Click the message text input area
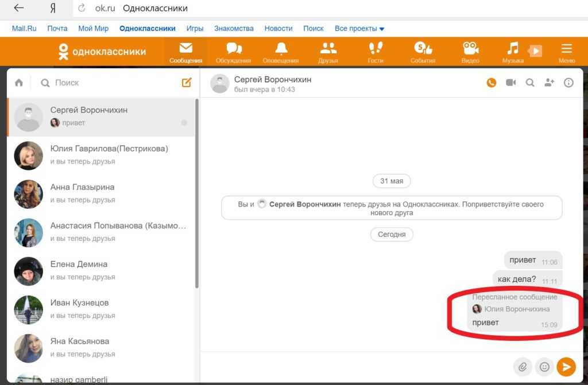The image size is (588, 385). pos(356,367)
